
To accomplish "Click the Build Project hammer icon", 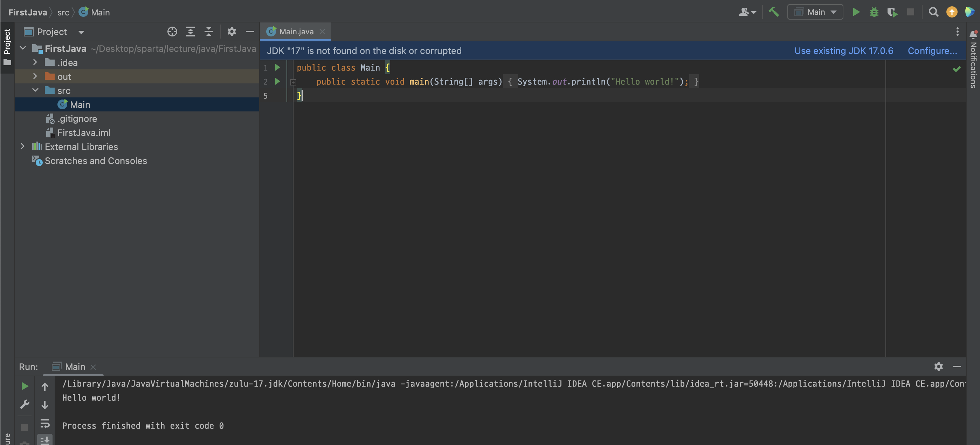I will 773,12.
